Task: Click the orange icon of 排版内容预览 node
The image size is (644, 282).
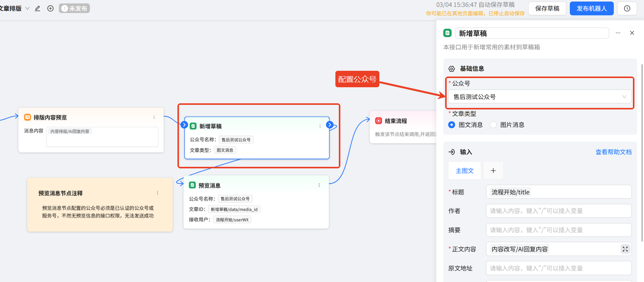Action: [x=28, y=117]
